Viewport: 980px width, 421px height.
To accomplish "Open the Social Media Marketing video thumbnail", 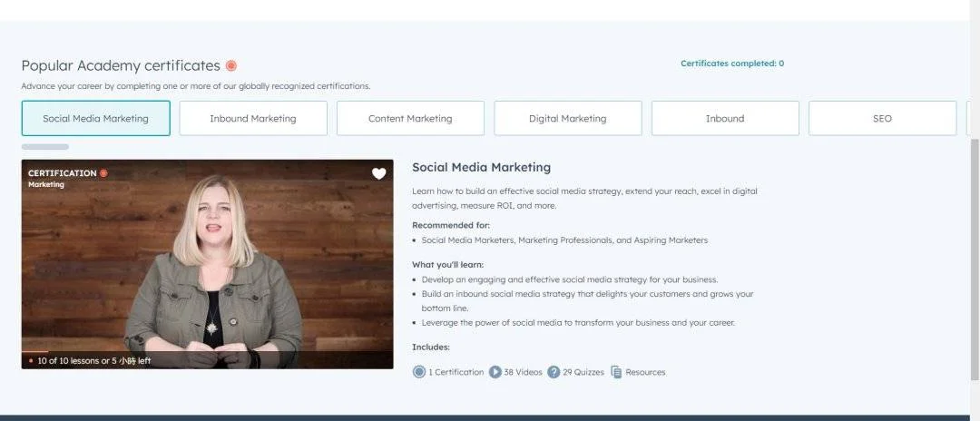I will pos(208,264).
